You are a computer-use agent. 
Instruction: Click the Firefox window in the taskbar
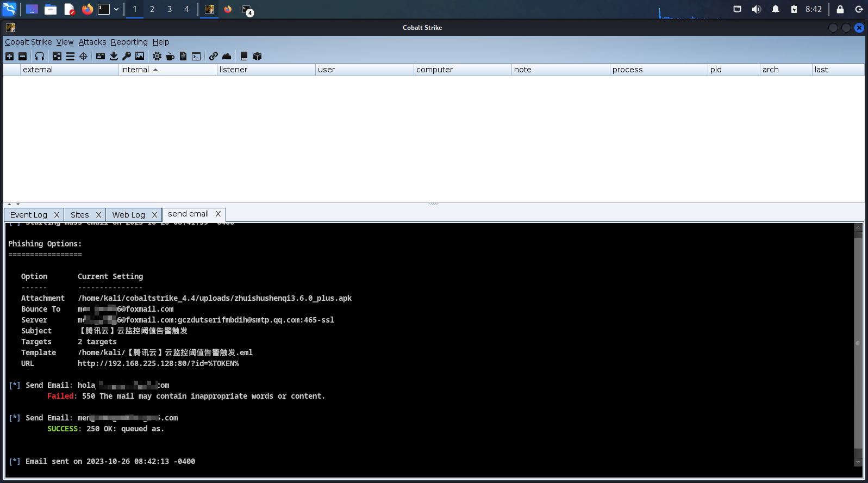click(x=228, y=9)
